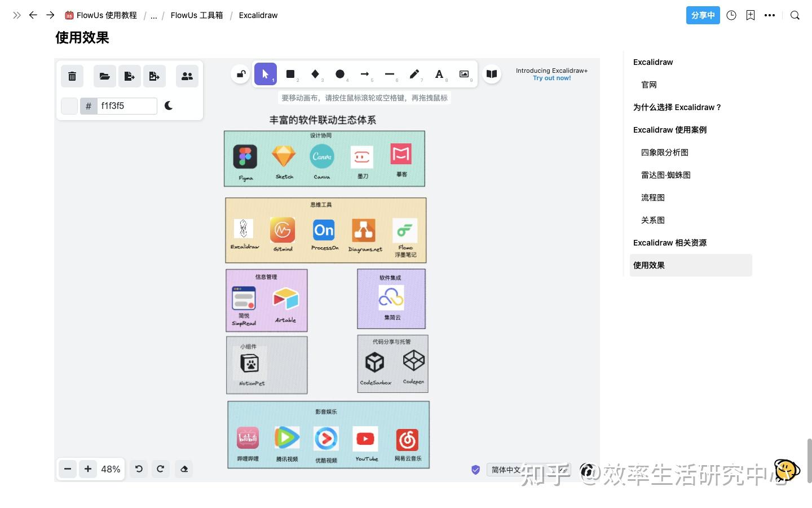Image resolution: width=812 pixels, height=508 pixels.
Task: Select the Ellipse tool
Action: [x=340, y=74]
